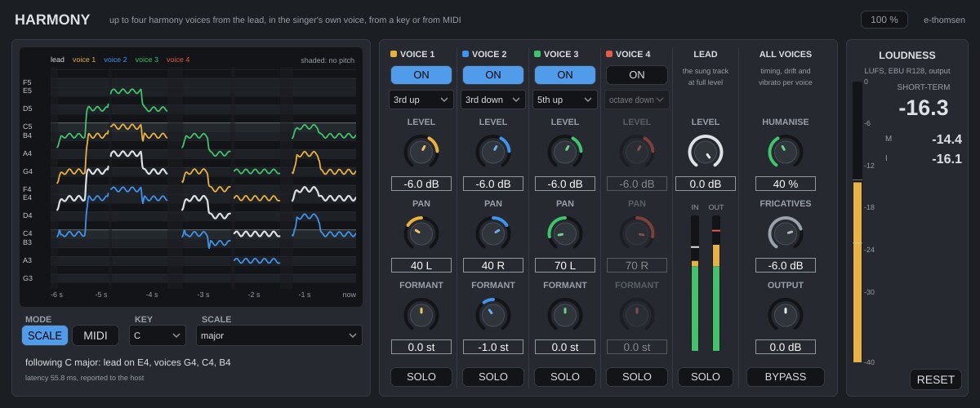The width and height of the screenshot is (980, 408).
Task: Click the FRICATIVES knob
Action: coord(786,233)
